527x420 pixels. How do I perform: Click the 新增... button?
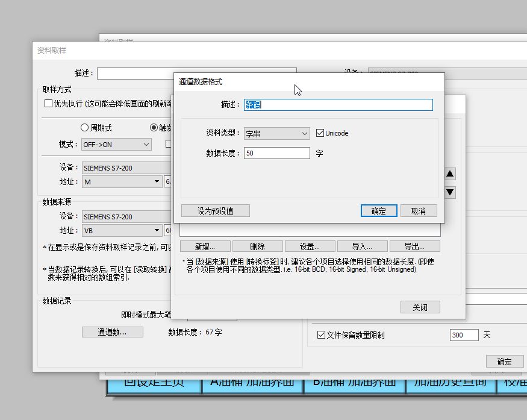pos(204,246)
